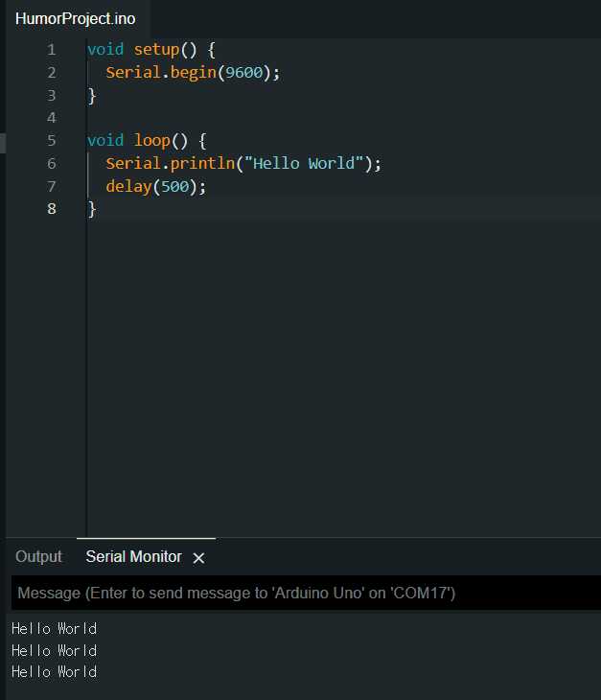Place cursor on the setup function name

coord(155,49)
